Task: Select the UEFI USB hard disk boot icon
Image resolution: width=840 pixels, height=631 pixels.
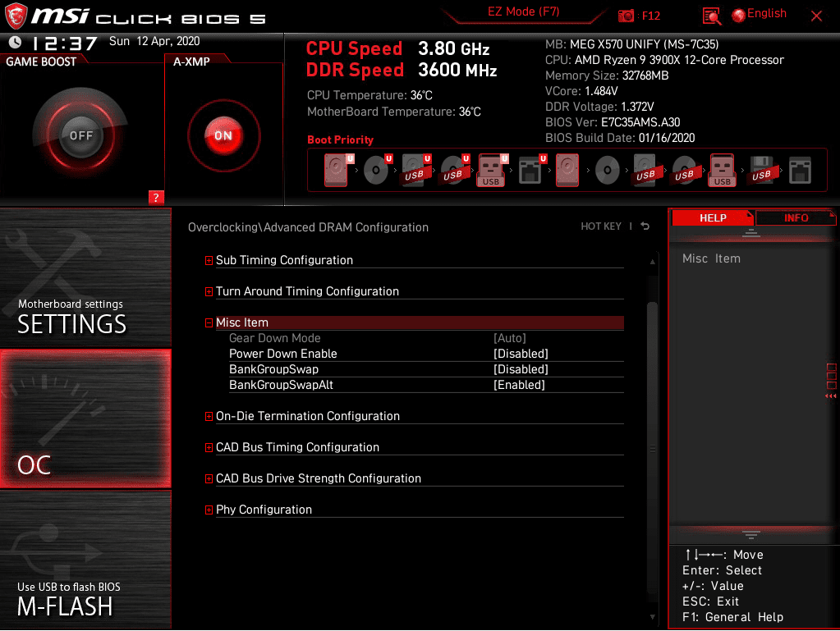Action: (415, 170)
